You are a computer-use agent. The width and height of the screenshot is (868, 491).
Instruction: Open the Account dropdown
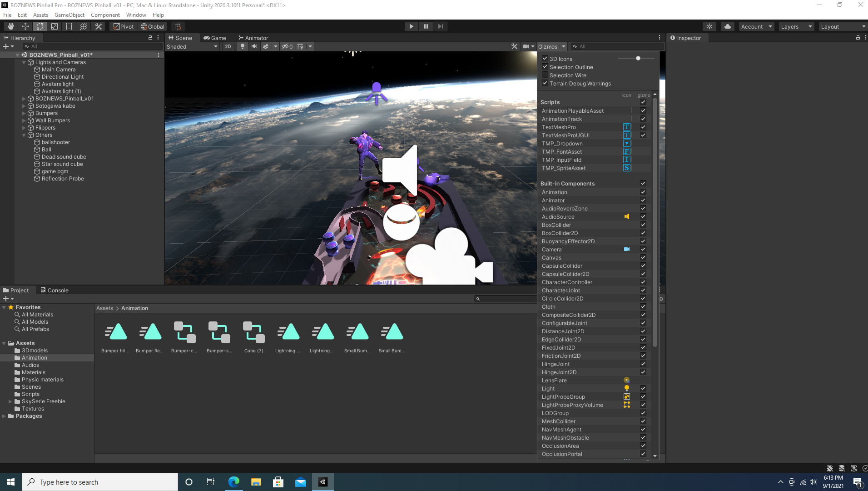756,27
